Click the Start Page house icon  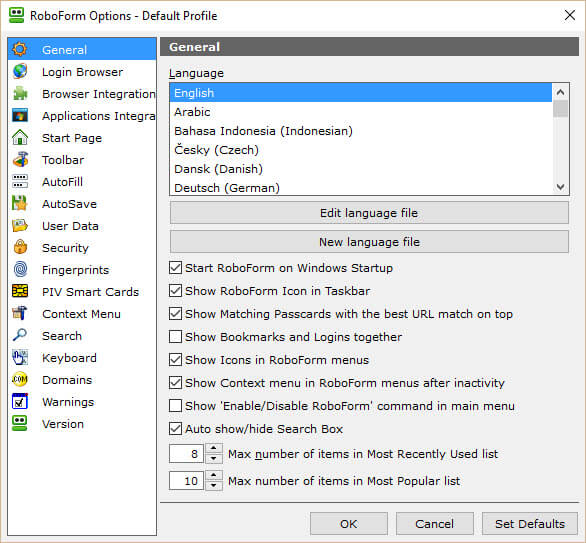20,138
